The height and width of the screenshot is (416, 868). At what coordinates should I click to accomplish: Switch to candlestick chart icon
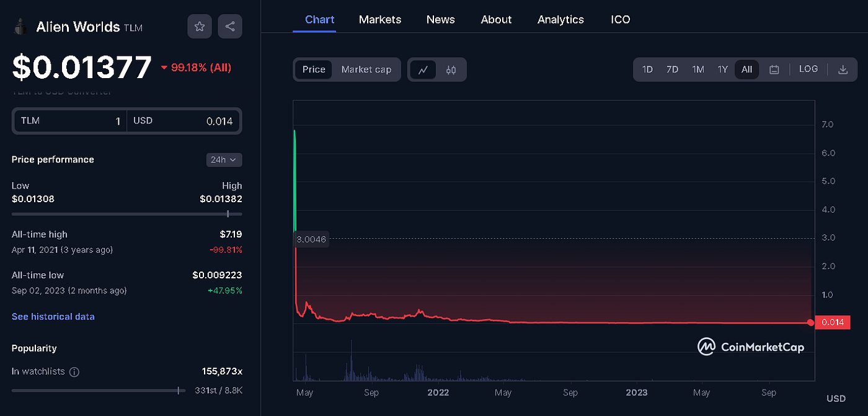[x=451, y=69]
